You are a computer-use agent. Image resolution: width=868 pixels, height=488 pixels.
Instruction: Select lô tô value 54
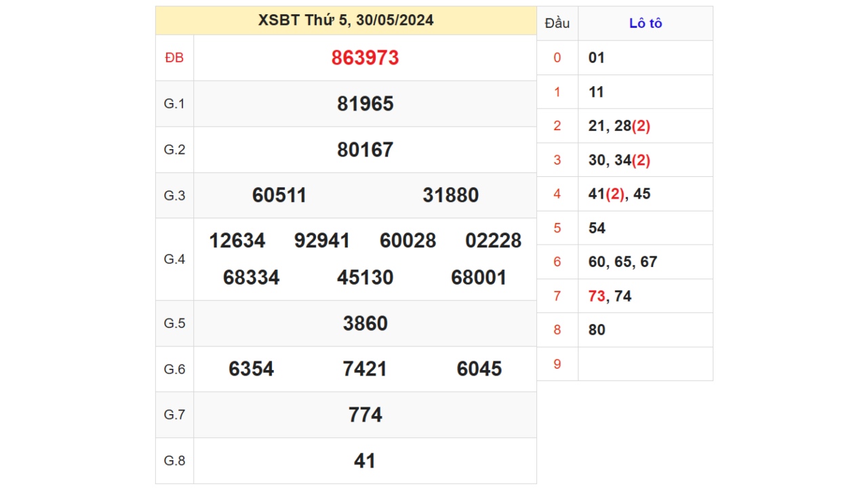[x=597, y=228]
